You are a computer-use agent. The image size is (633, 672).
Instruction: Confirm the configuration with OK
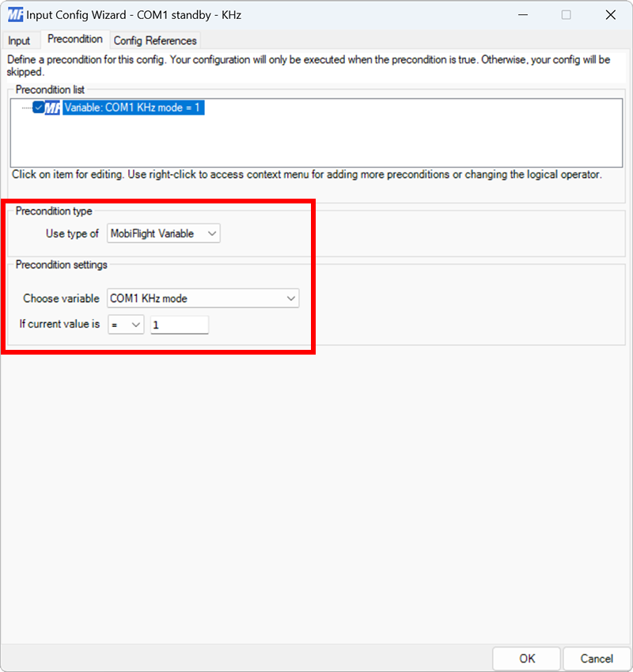click(526, 658)
